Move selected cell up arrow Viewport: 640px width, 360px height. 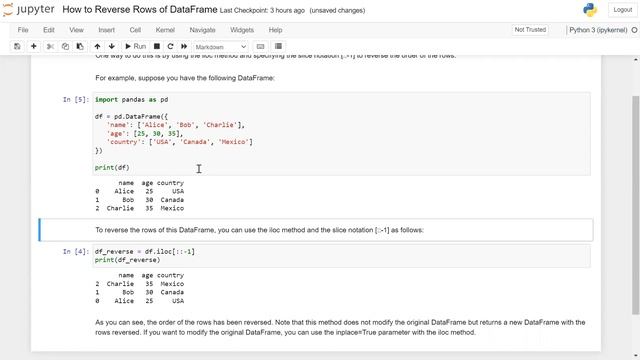click(97, 47)
